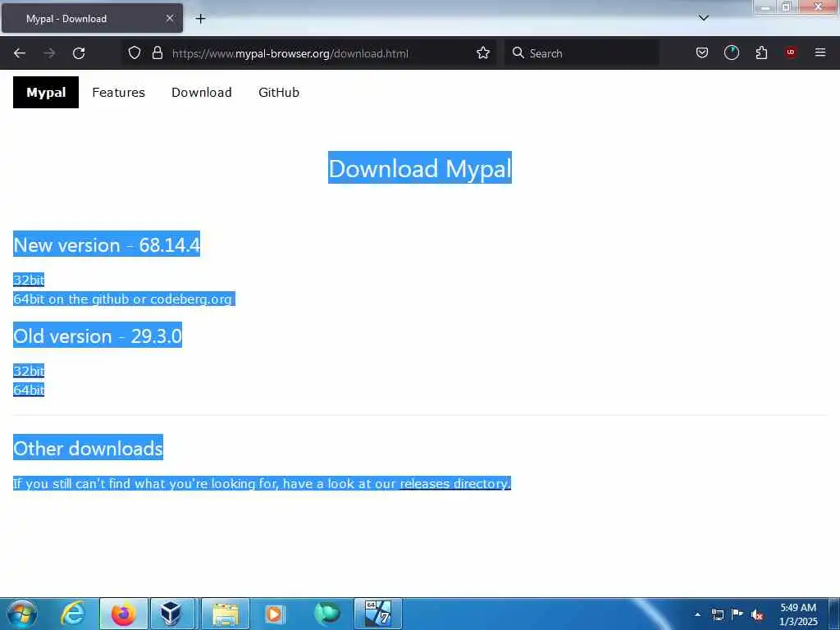Open the Save to Pocket icon

click(702, 52)
